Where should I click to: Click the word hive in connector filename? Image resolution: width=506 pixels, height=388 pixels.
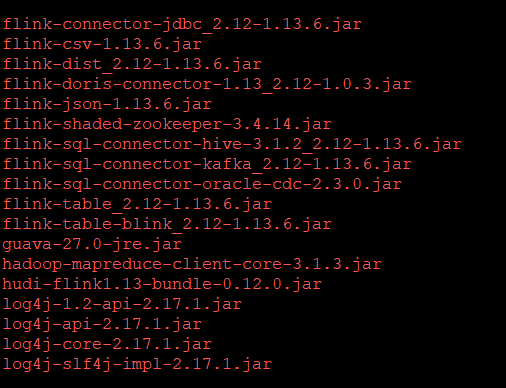(x=222, y=144)
